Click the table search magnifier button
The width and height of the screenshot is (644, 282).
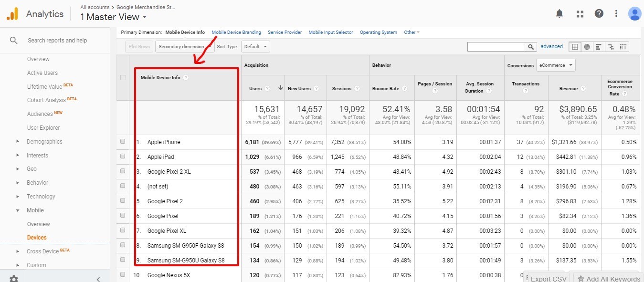[531, 47]
